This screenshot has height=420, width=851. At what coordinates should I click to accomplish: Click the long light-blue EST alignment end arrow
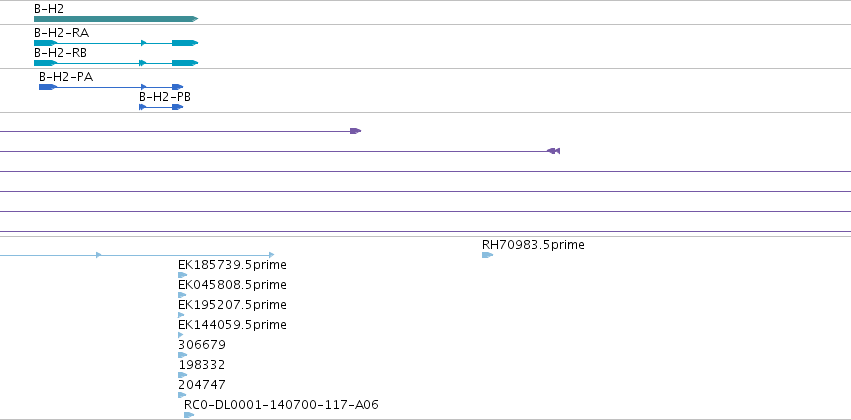coord(271,254)
